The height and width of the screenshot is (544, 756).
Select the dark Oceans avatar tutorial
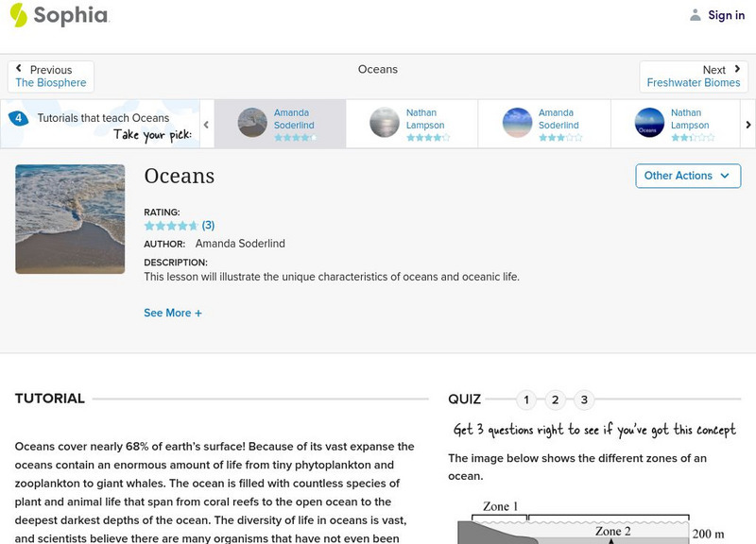(x=649, y=123)
